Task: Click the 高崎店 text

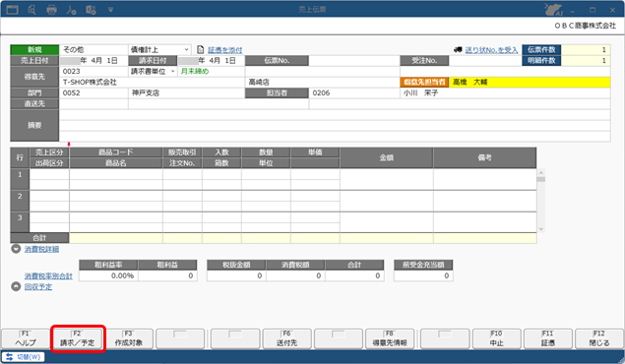Action: pyautogui.click(x=259, y=82)
